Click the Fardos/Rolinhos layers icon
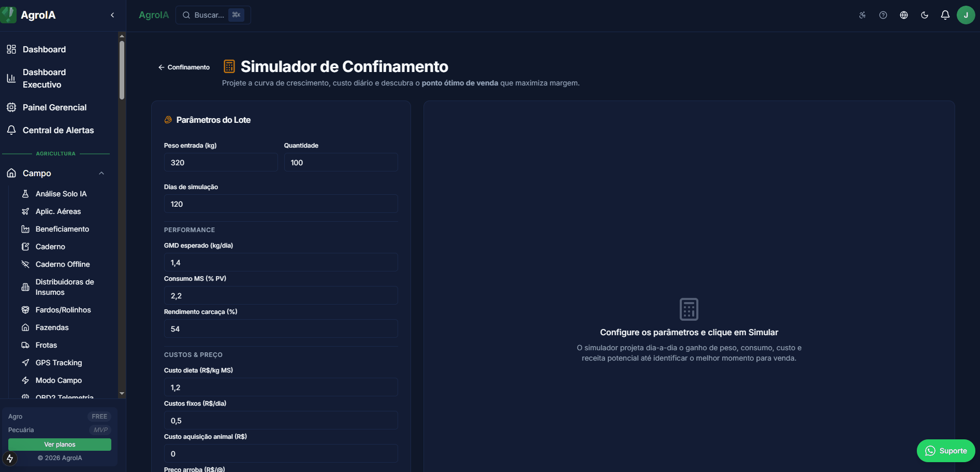 25,310
